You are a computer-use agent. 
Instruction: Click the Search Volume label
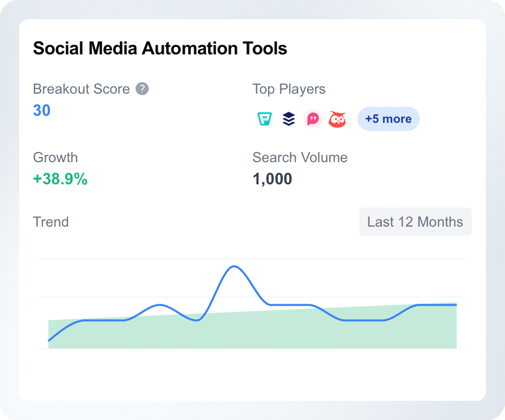(300, 158)
